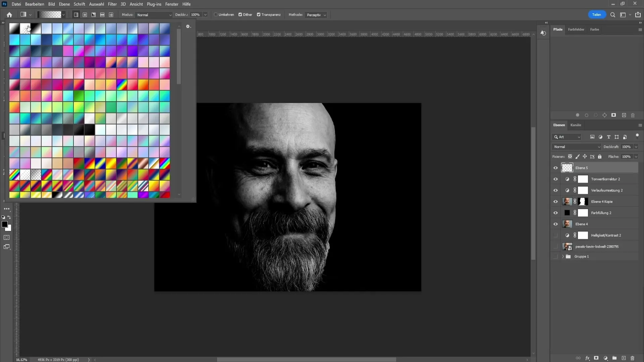Create a new layer in the Layers panel
644x362 pixels.
(x=624, y=358)
